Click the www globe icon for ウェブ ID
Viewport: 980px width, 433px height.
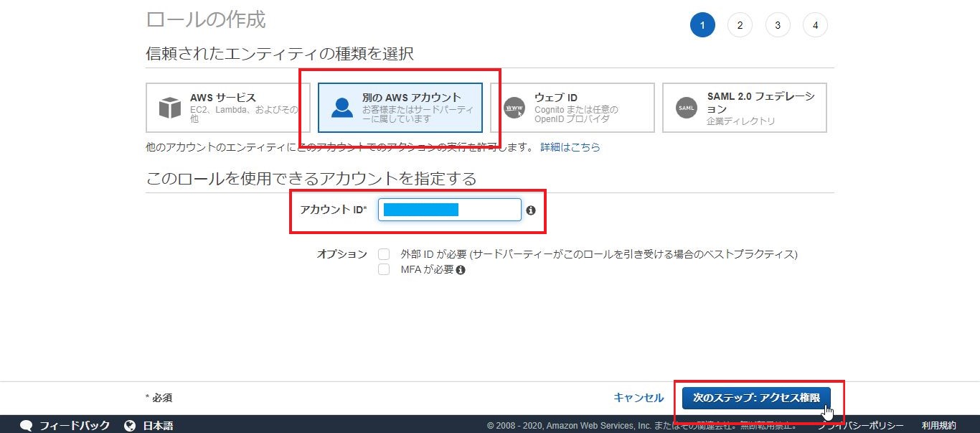coord(514,108)
